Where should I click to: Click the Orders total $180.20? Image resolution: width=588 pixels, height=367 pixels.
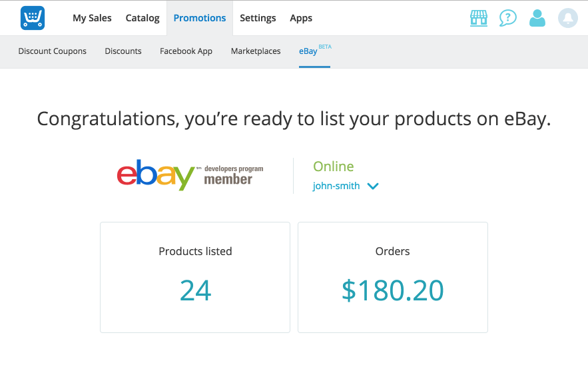393,290
